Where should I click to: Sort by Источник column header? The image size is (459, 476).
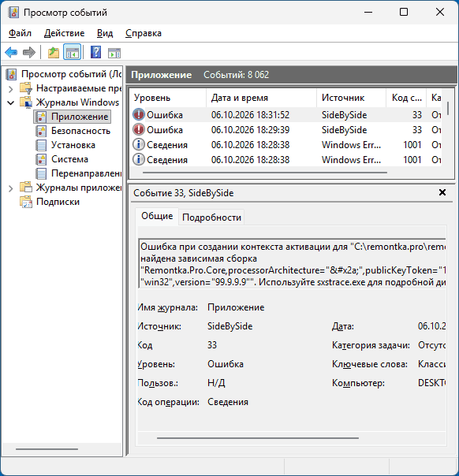coord(352,98)
